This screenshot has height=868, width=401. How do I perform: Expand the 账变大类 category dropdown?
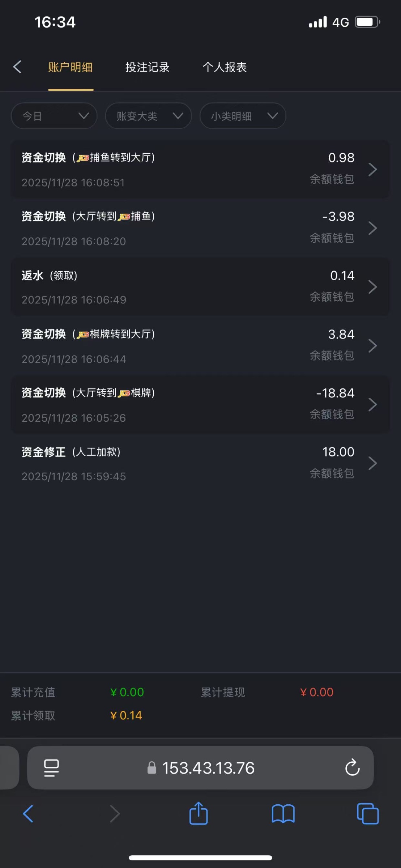148,116
